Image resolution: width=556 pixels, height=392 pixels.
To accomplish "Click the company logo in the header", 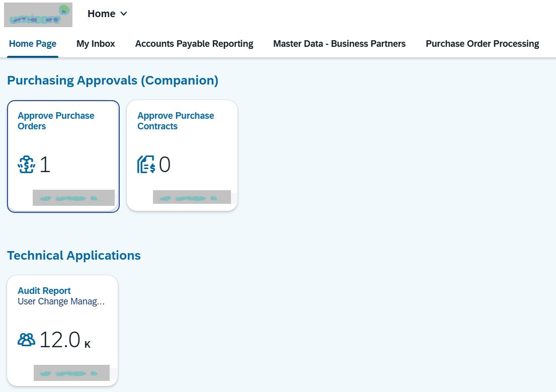I will (x=38, y=15).
